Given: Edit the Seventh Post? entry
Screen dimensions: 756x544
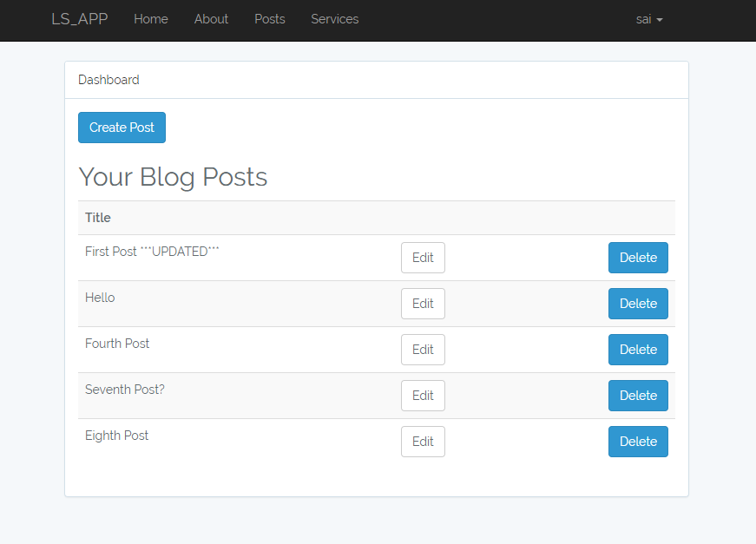Looking at the screenshot, I should click(423, 396).
